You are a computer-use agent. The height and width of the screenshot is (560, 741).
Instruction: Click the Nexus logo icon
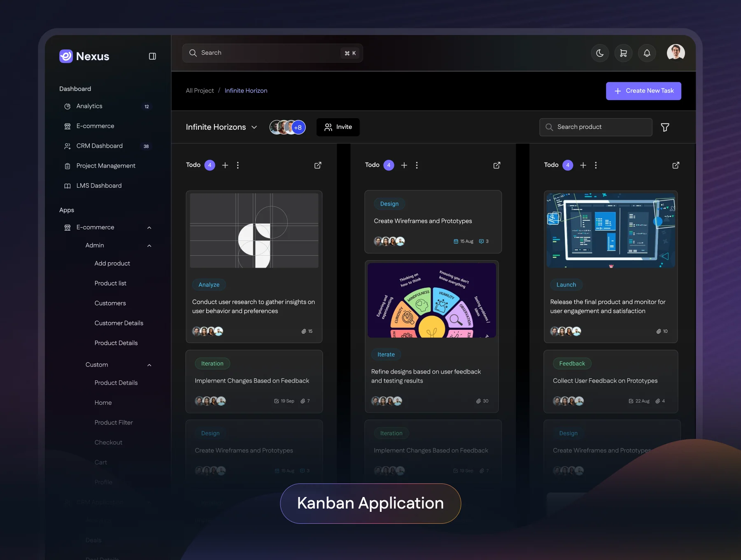click(x=66, y=56)
